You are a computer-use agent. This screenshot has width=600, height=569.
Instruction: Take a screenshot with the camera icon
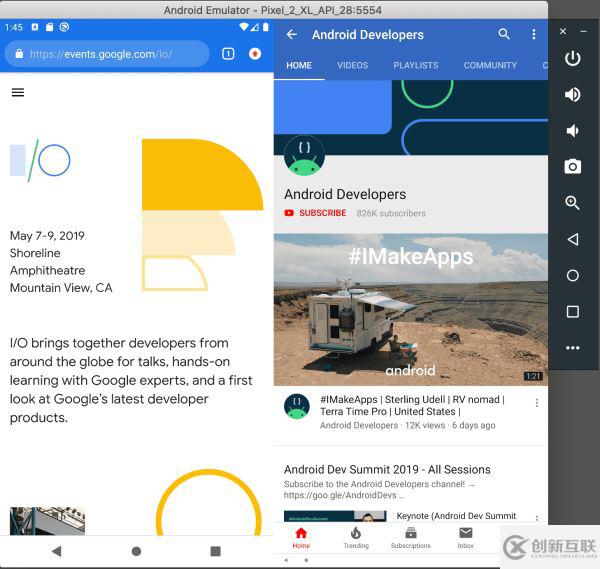point(572,166)
